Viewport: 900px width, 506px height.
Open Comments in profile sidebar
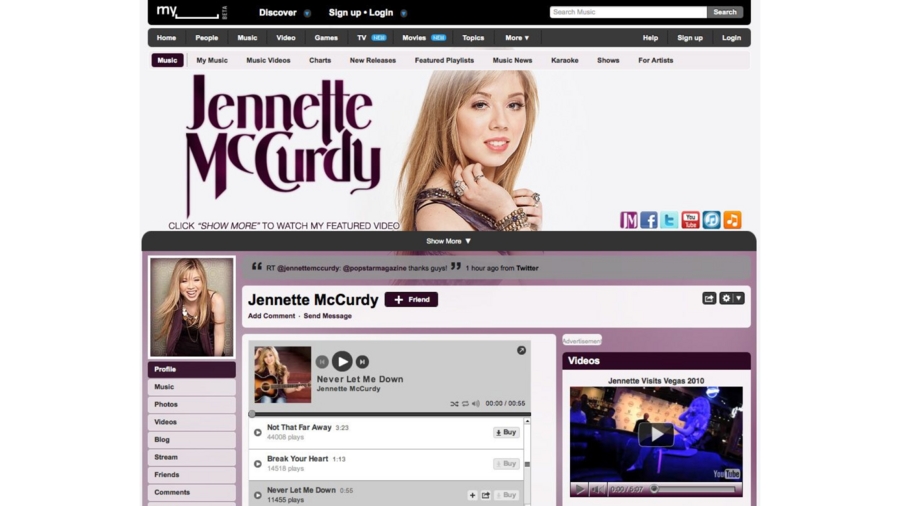pyautogui.click(x=192, y=492)
